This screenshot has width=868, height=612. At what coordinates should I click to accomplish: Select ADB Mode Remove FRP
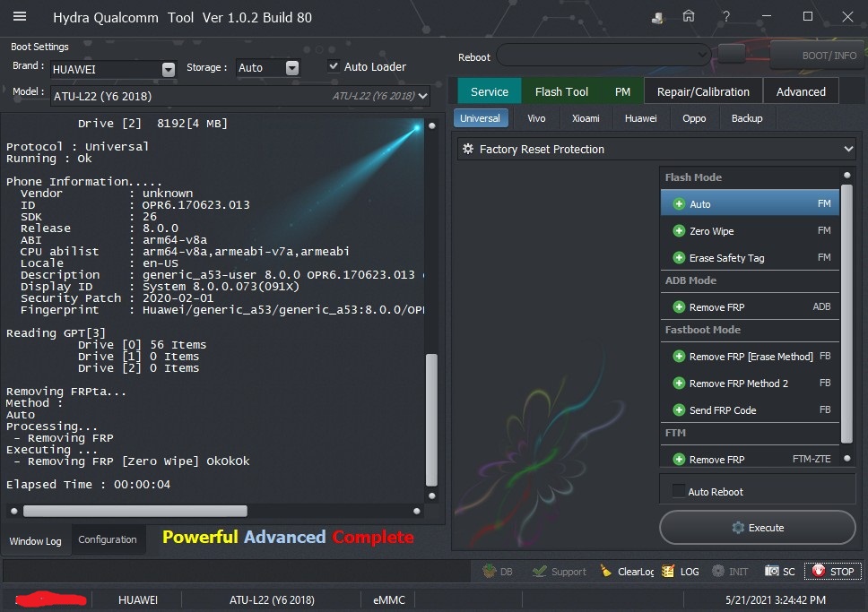coord(751,306)
